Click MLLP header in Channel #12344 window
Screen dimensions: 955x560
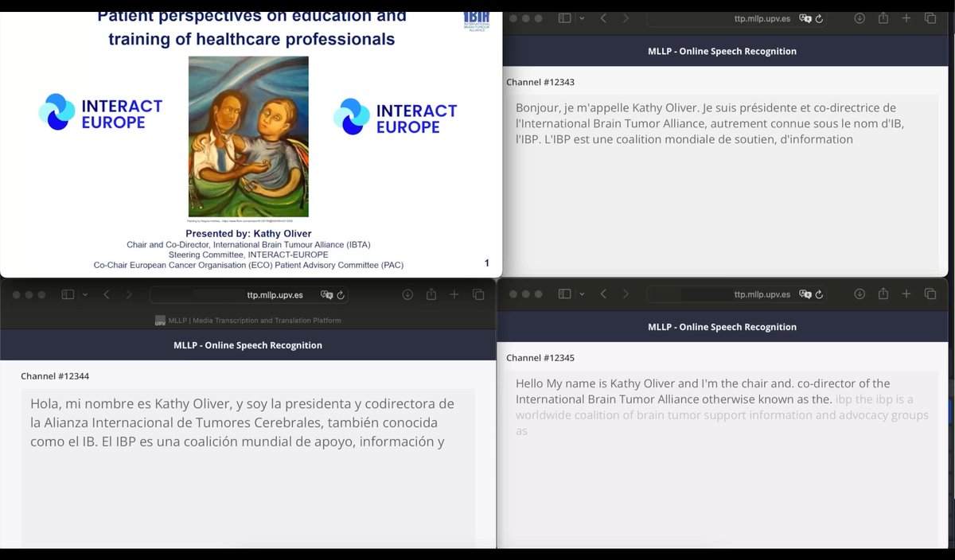[248, 345]
